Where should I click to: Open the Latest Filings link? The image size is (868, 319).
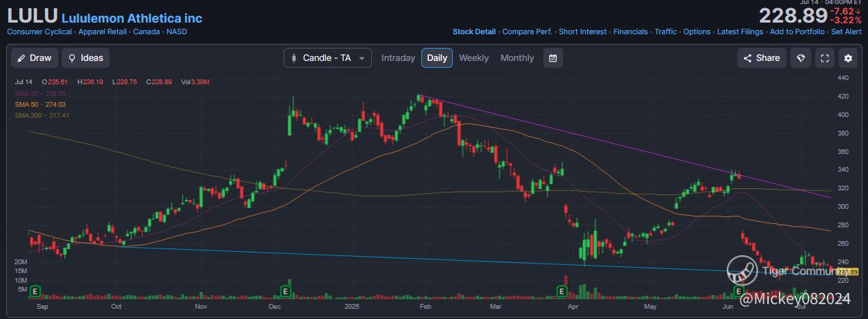click(741, 31)
